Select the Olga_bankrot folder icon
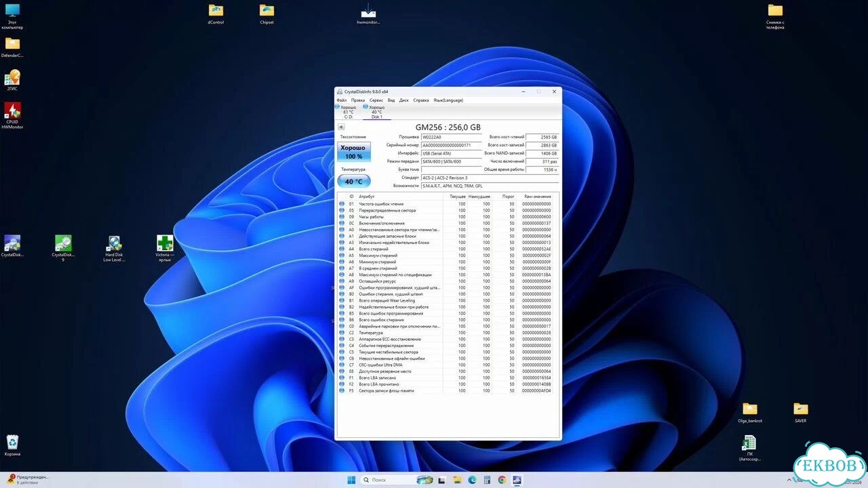868x488 pixels. [750, 412]
